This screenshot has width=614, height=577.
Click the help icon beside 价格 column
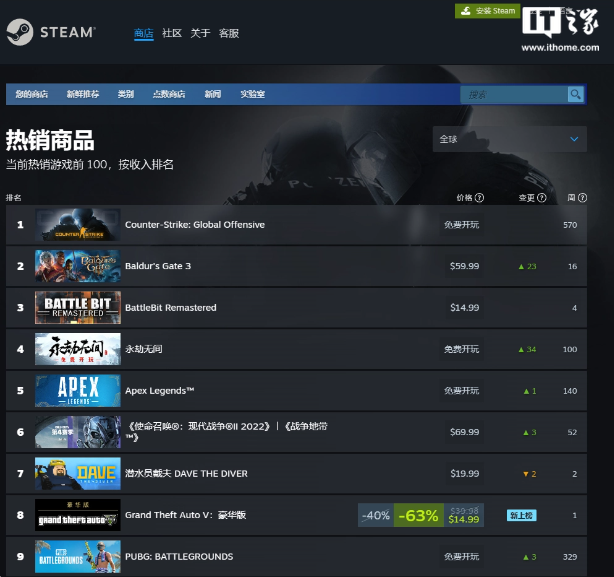click(479, 198)
